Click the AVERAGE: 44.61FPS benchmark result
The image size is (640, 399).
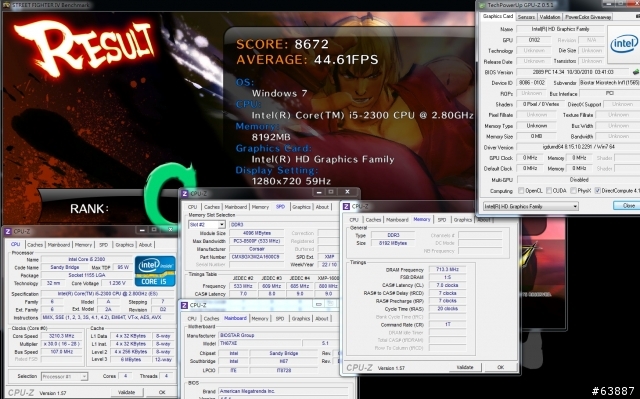coord(307,60)
